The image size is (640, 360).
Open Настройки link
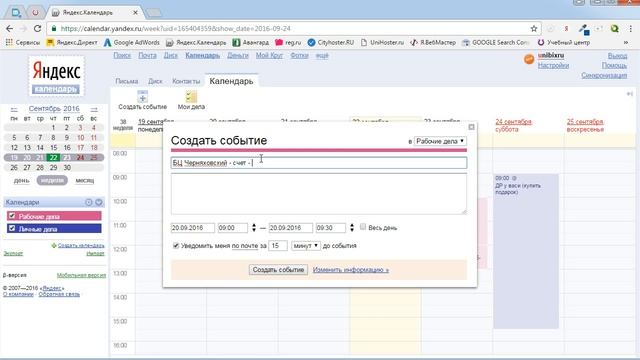click(553, 65)
